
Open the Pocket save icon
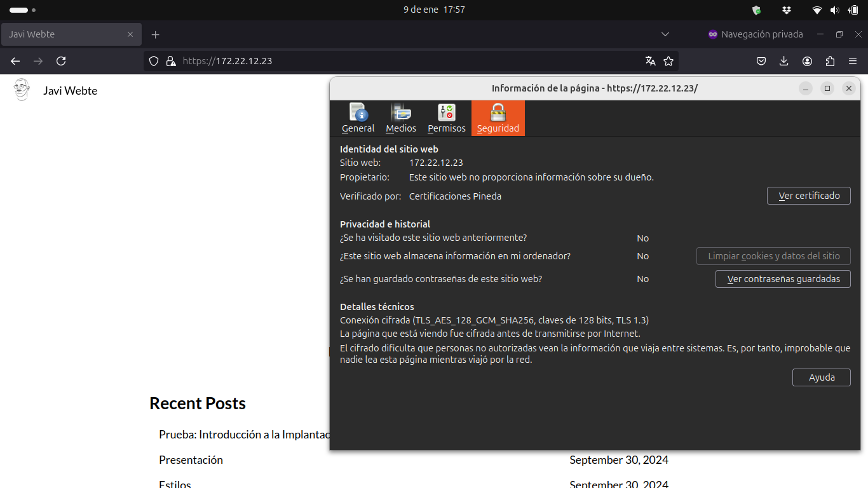point(761,61)
